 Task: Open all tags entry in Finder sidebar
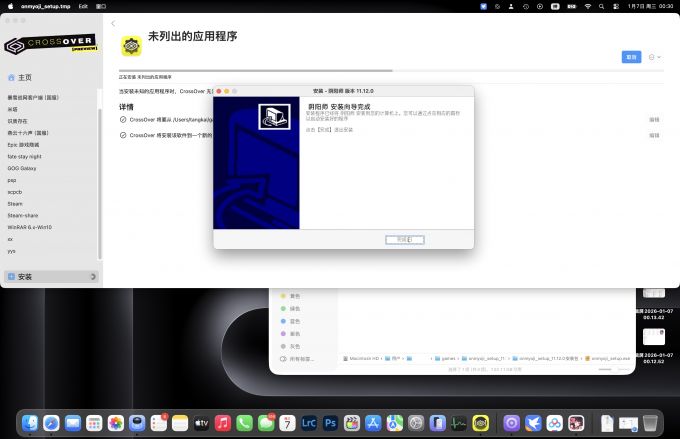297,359
